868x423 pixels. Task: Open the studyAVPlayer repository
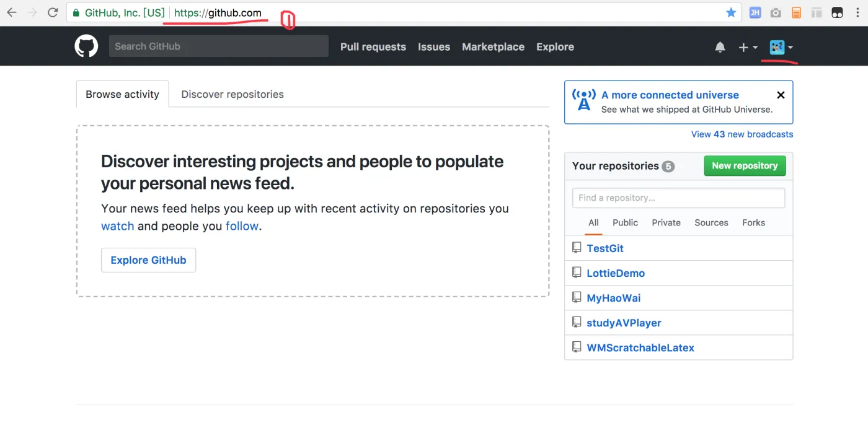[624, 323]
